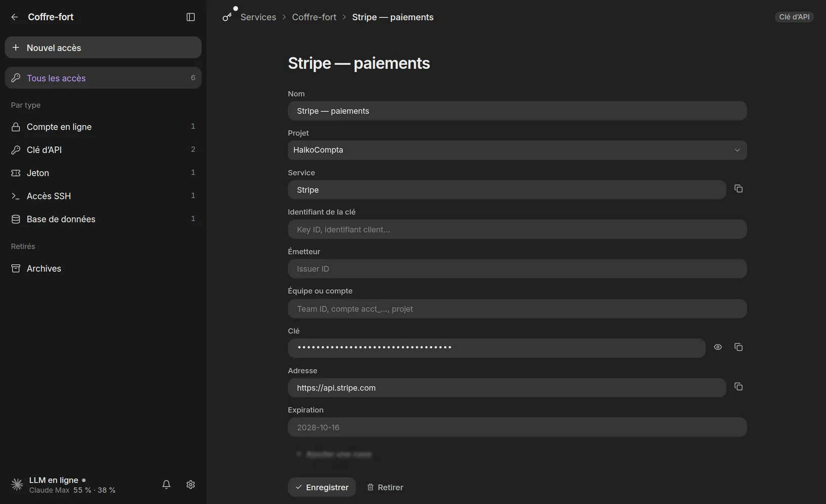Screen dimensions: 826x504
Task: Click the Accès SSH terminal icon
Action: 16,196
